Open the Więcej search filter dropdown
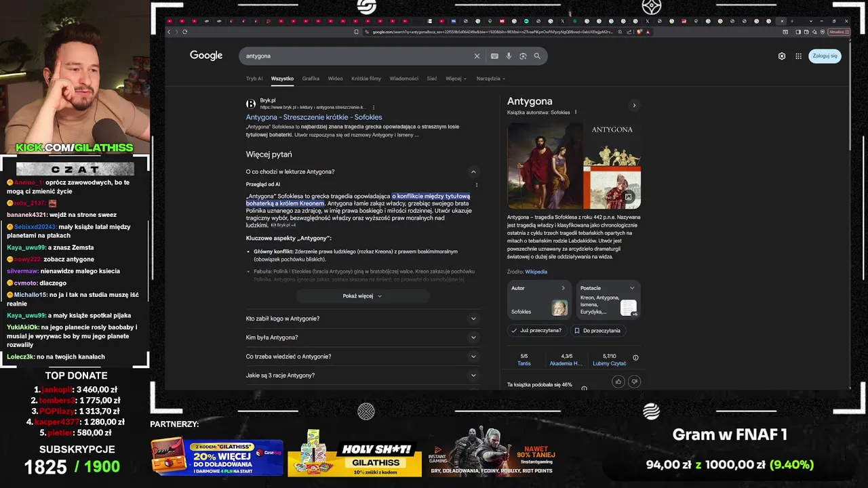 456,79
